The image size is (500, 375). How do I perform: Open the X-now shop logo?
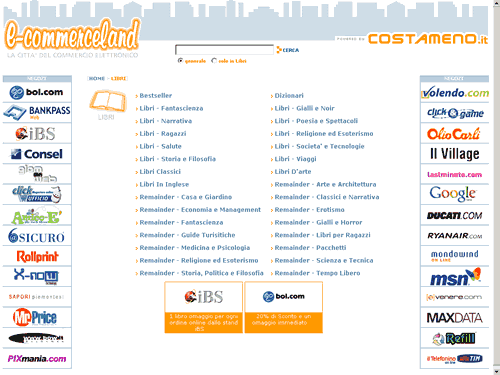(x=36, y=276)
